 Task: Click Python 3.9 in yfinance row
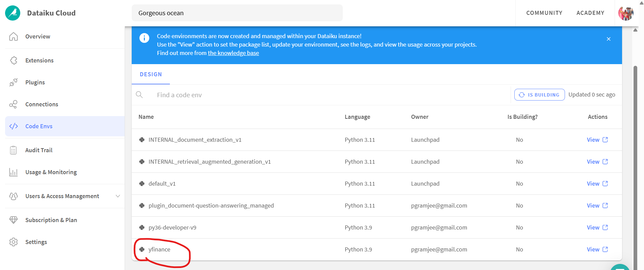(358, 249)
